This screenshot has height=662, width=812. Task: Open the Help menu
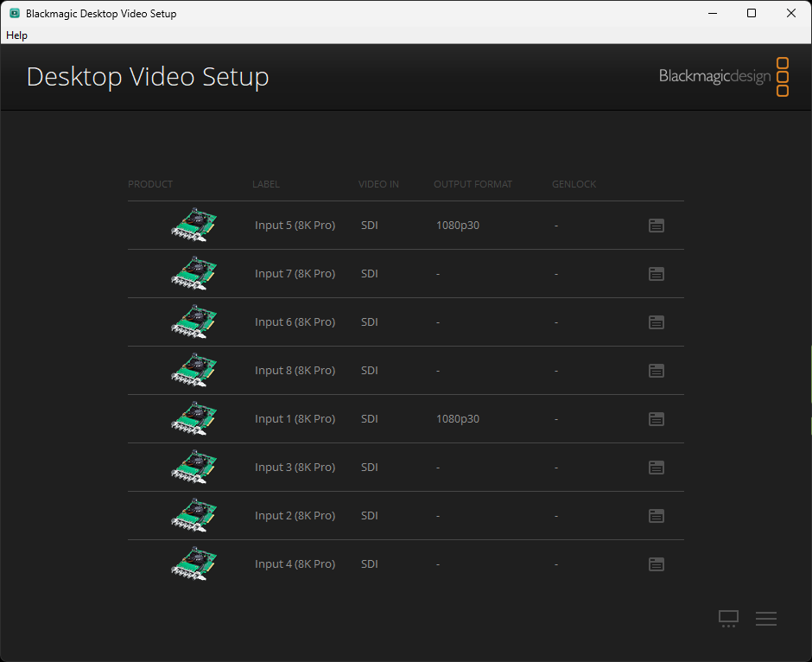pyautogui.click(x=16, y=35)
